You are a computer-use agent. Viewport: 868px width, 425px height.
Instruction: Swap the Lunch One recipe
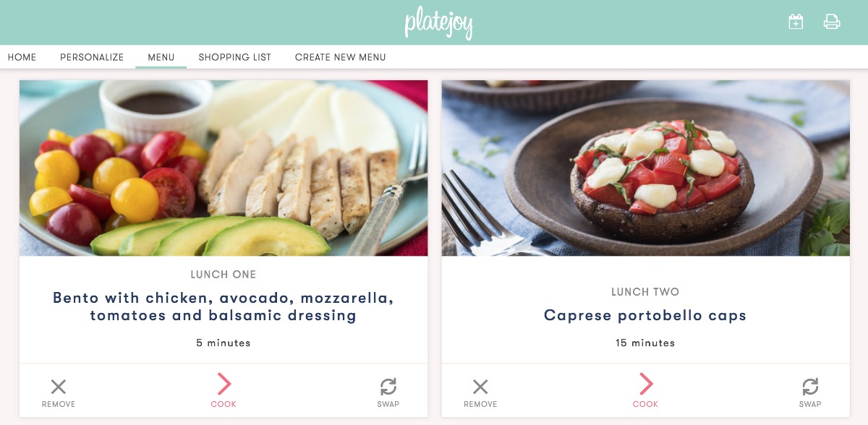(388, 392)
